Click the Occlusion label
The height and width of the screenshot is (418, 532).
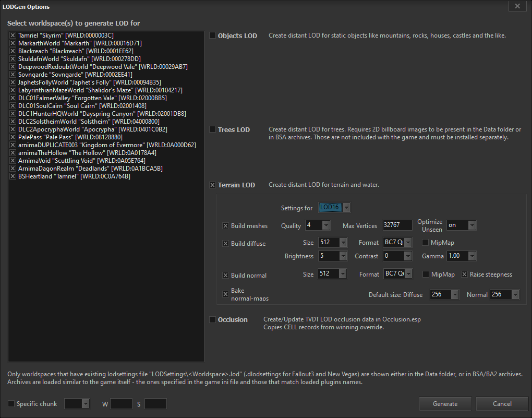(233, 319)
